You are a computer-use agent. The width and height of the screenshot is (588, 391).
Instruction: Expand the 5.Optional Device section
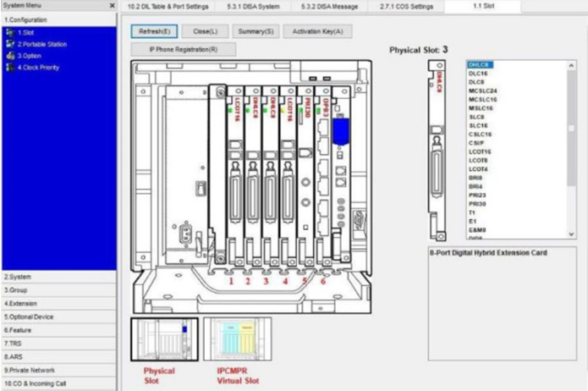pyautogui.click(x=59, y=317)
